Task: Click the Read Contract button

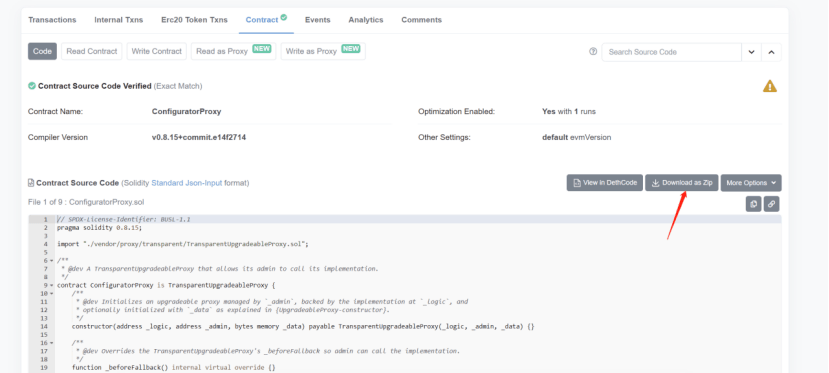Action: [92, 51]
